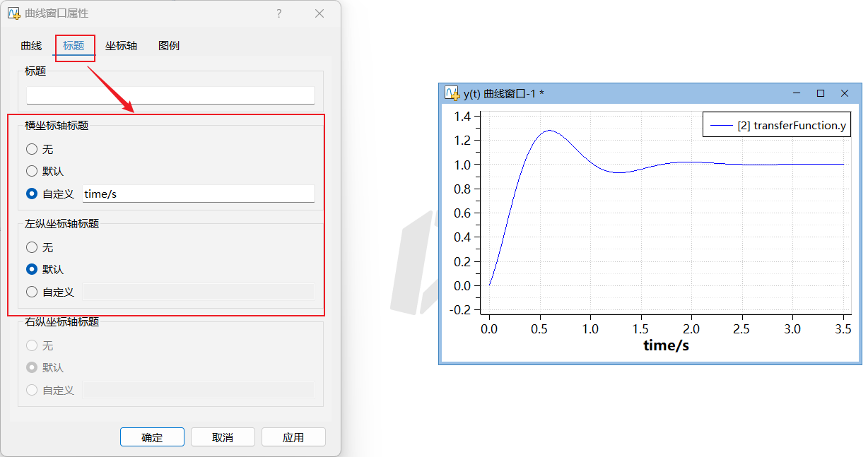Click the 取消 button
The image size is (868, 457).
point(223,437)
